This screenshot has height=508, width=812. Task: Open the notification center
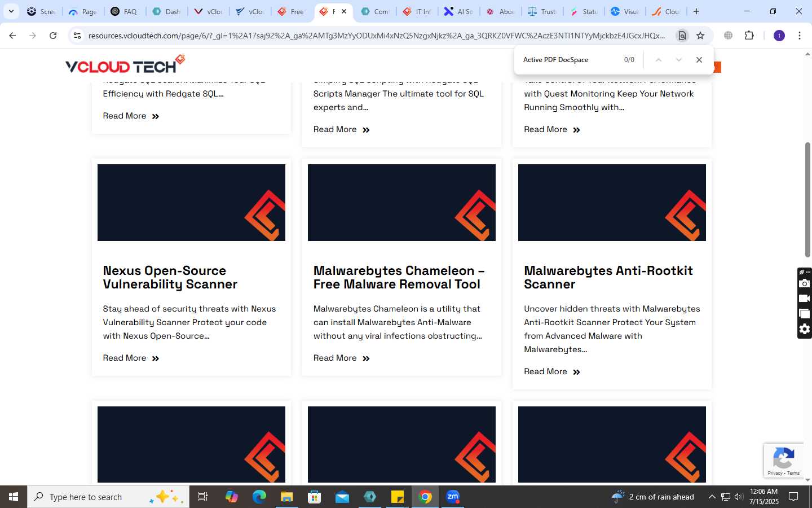click(x=793, y=497)
